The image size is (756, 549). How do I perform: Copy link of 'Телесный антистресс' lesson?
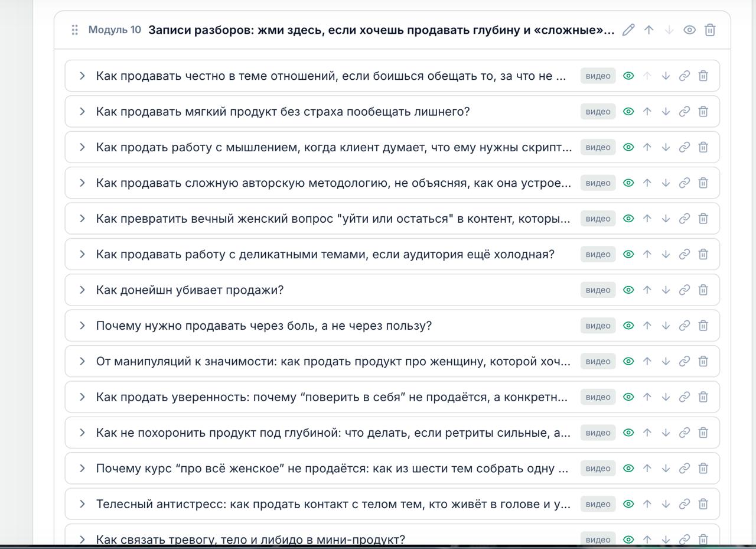click(x=684, y=504)
